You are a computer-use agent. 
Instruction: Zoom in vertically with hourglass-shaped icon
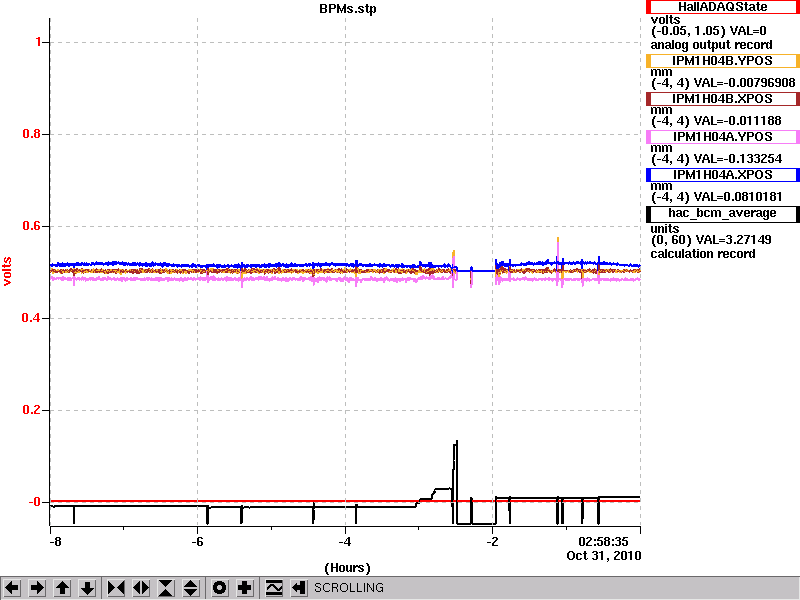166,588
